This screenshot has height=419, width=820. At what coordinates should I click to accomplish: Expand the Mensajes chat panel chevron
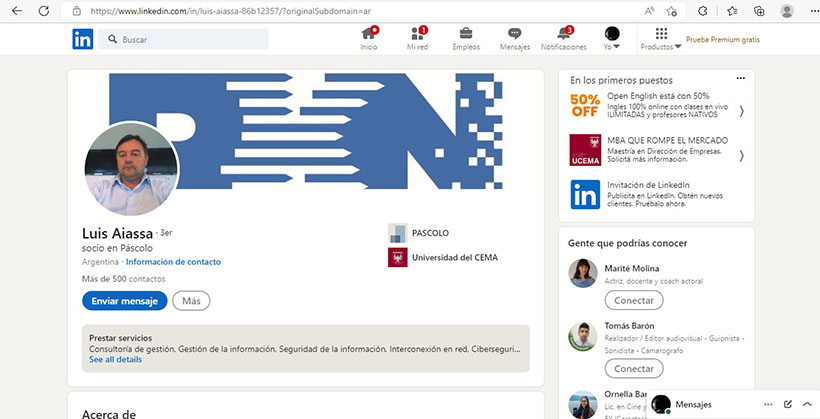[x=807, y=404]
